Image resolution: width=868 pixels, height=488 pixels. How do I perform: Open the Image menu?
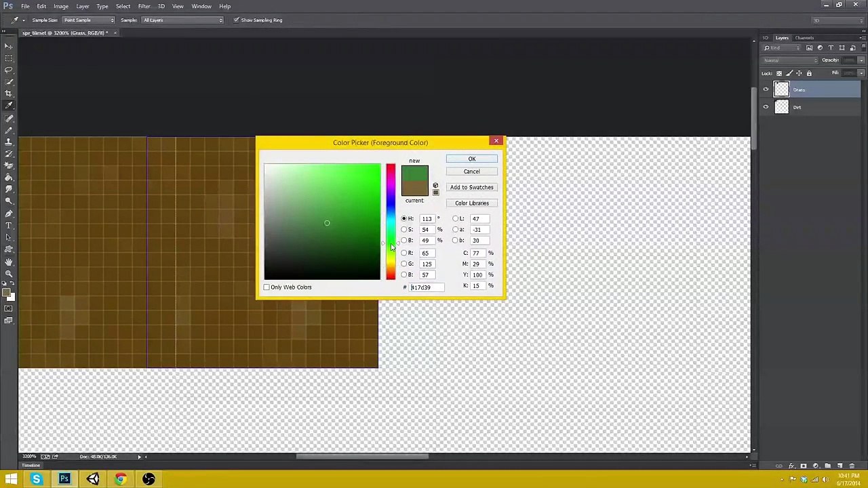61,6
